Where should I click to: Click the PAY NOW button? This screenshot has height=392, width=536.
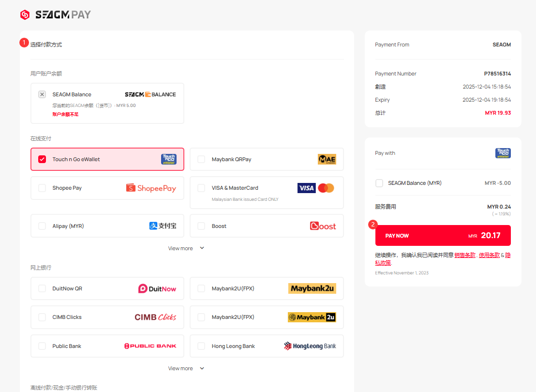tap(443, 236)
